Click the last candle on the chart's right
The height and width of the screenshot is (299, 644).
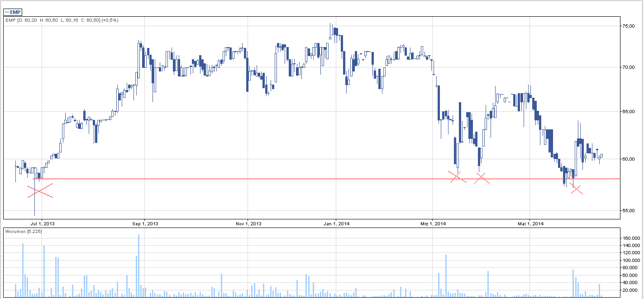click(601, 156)
